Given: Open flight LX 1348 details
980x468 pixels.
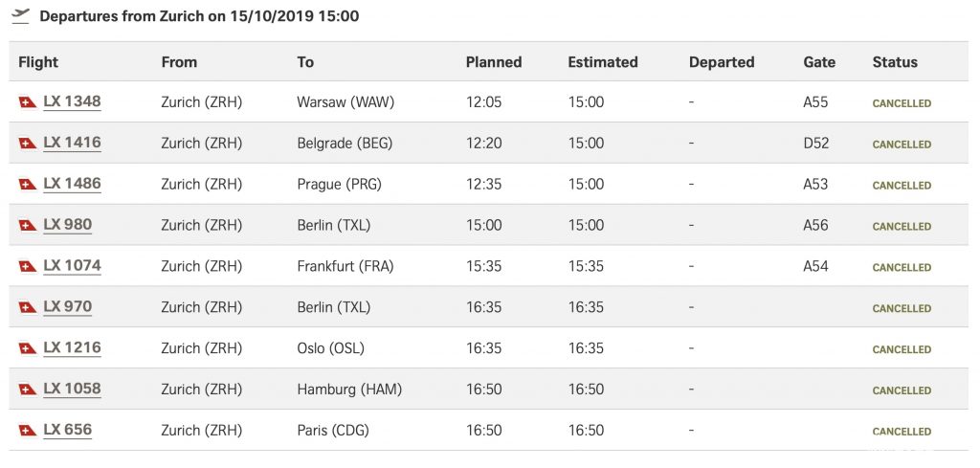Looking at the screenshot, I should coord(72,101).
